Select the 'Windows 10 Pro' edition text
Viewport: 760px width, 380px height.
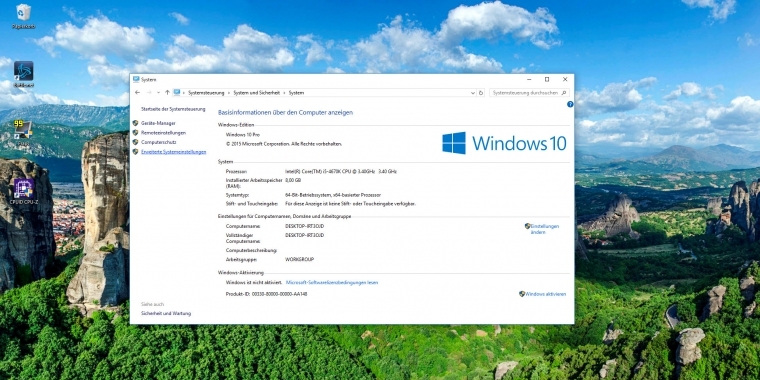[243, 134]
